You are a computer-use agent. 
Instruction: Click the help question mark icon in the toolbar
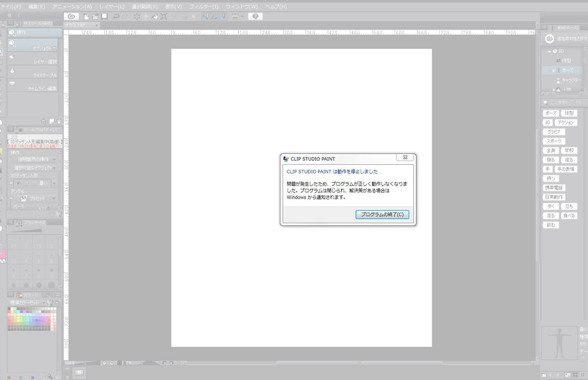pyautogui.click(x=255, y=17)
